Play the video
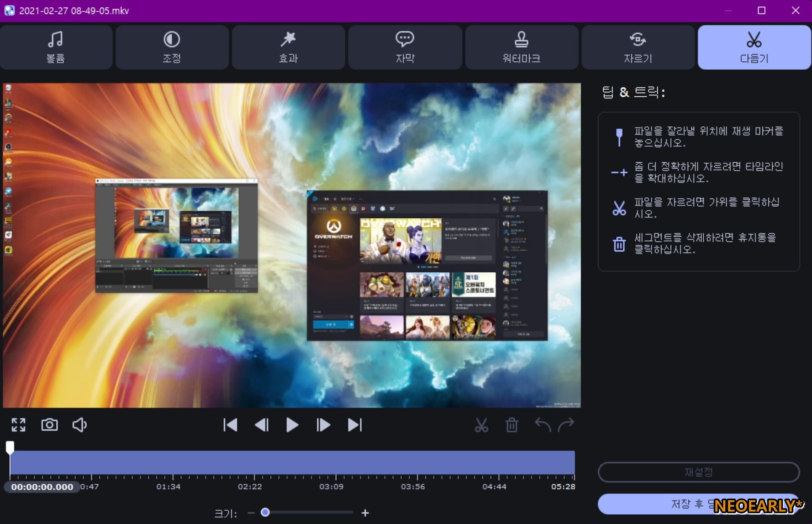812x524 pixels. (x=292, y=425)
